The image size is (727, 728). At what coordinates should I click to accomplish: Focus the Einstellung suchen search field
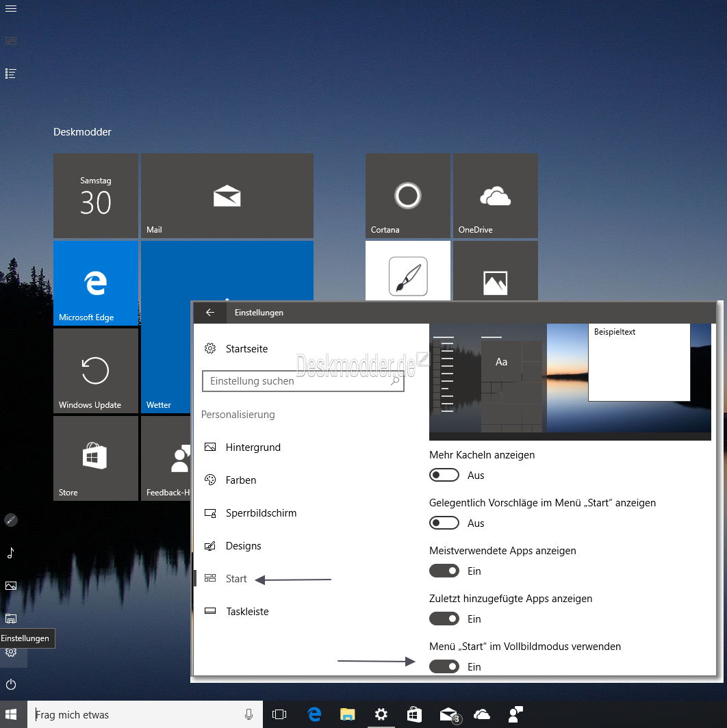[x=303, y=380]
